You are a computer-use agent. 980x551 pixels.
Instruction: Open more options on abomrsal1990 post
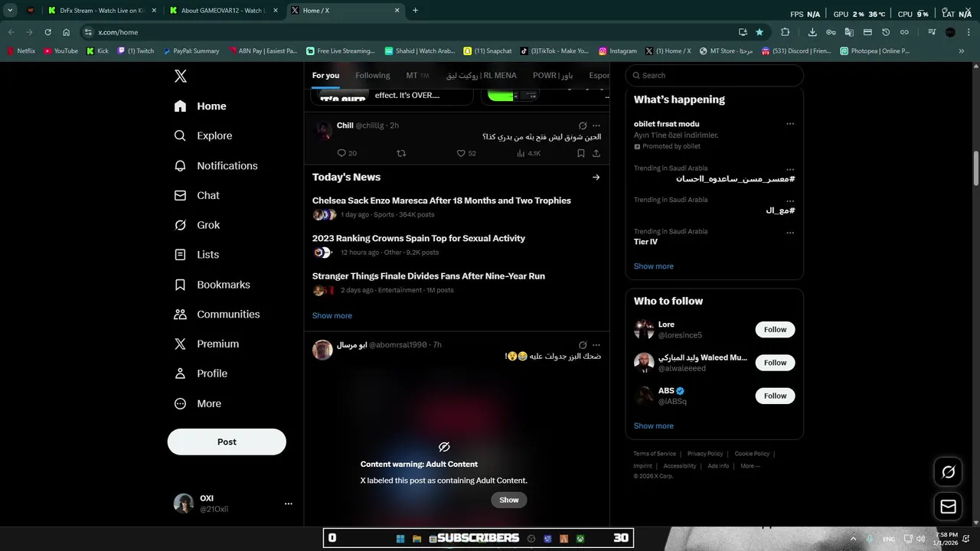tap(596, 345)
